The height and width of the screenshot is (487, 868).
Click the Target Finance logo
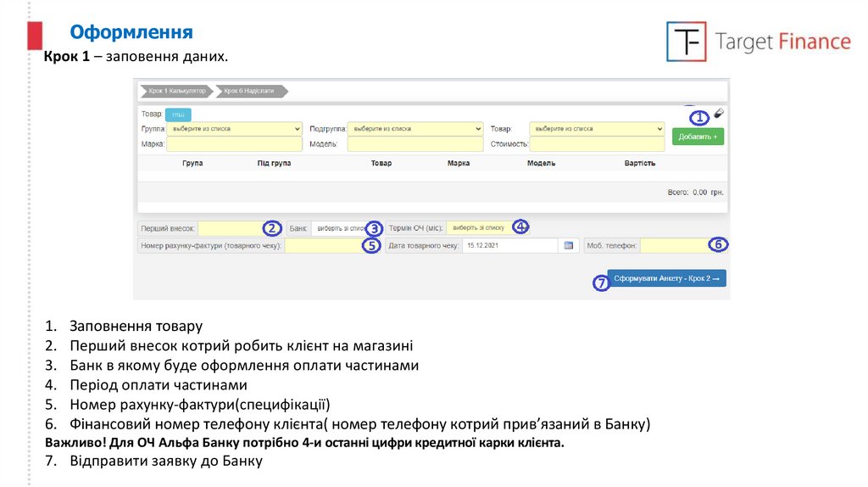click(x=759, y=42)
